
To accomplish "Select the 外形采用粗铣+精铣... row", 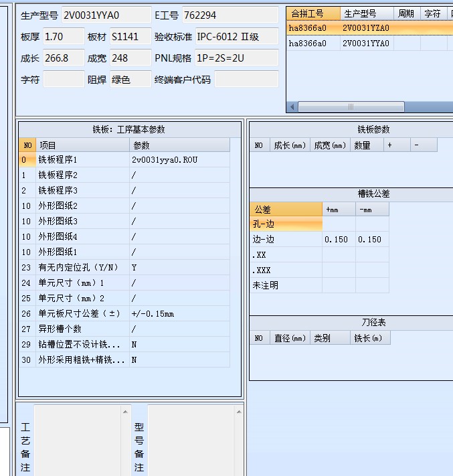I will coord(124,360).
